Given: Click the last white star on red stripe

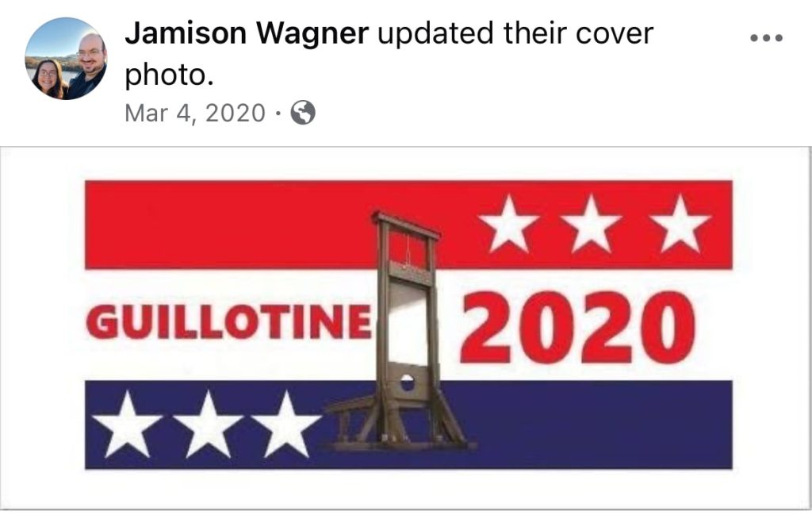Looking at the screenshot, I should (680, 225).
